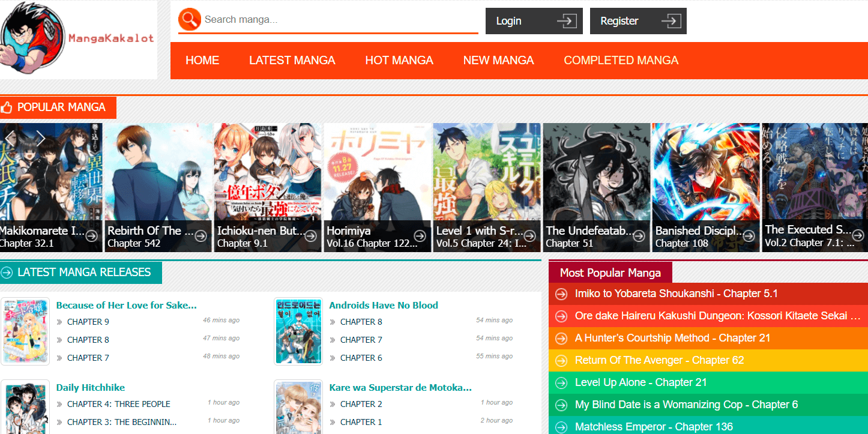Click arrow icon beside Matchless Emperor

pos(561,427)
